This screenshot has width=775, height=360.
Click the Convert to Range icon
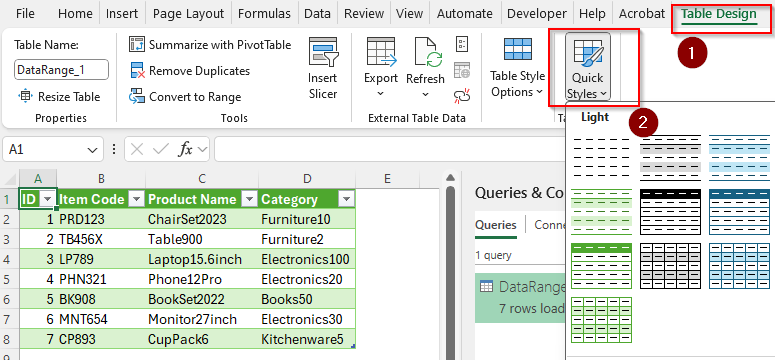tap(136, 96)
